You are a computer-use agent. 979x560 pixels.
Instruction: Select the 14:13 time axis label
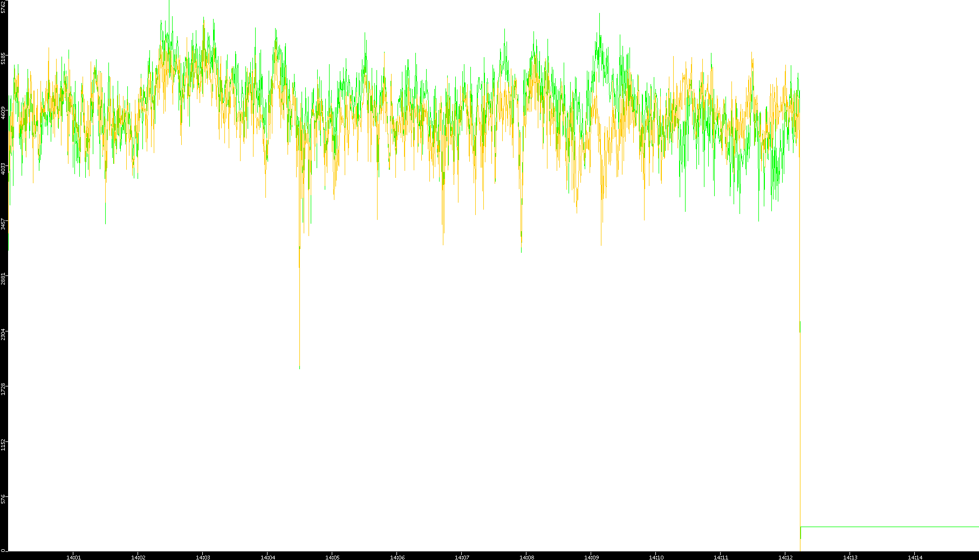[850, 557]
